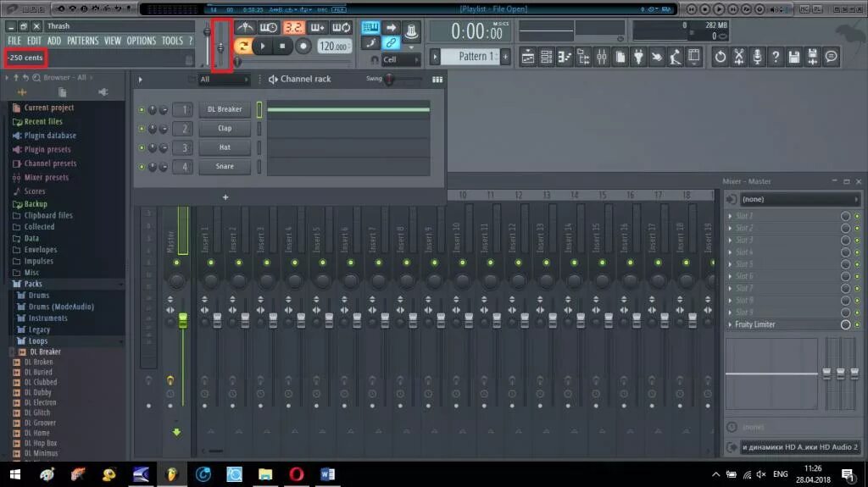Viewport: 868px width, 487px height.
Task: Click the DL Breaker channel button
Action: coord(225,109)
